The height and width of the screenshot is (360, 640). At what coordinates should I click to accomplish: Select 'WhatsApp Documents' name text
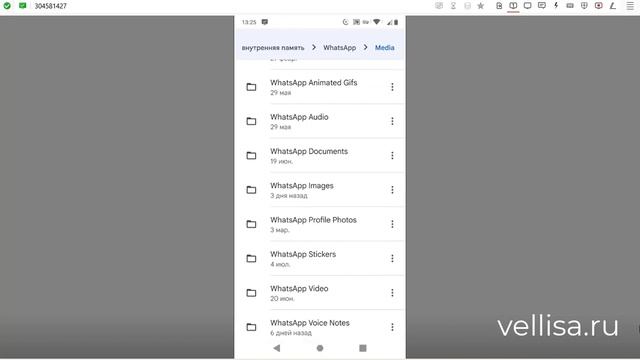click(309, 151)
